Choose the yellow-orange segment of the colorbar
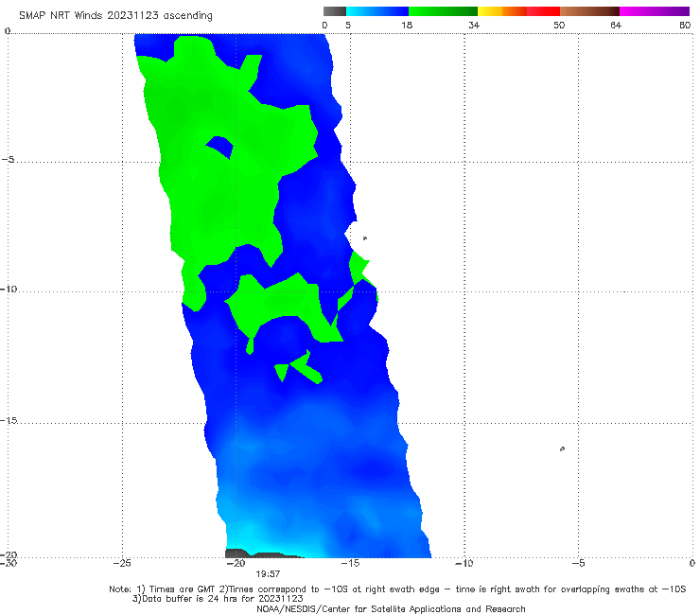Screen dimensions: 700x615 coord(502,11)
